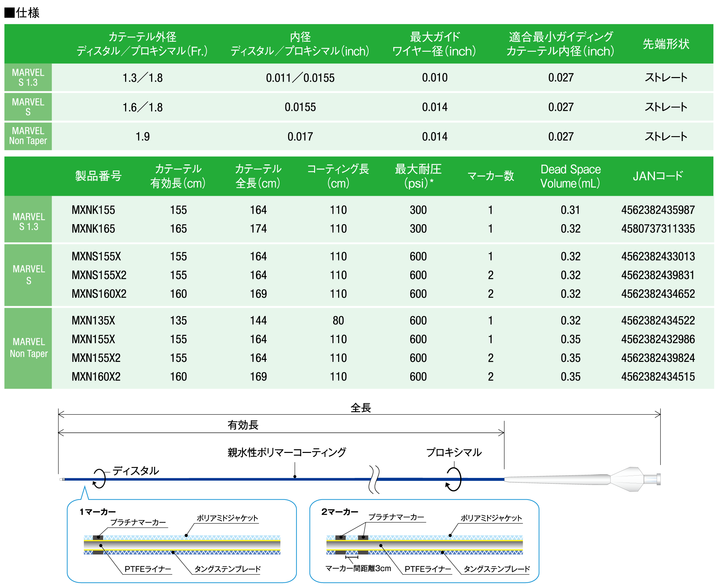Click the marker spacing 3cm indicator

coord(351,557)
